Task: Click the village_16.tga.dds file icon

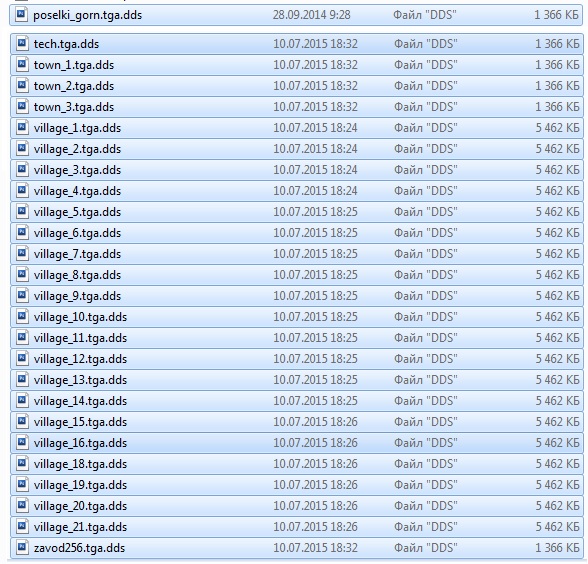Action: (22, 443)
